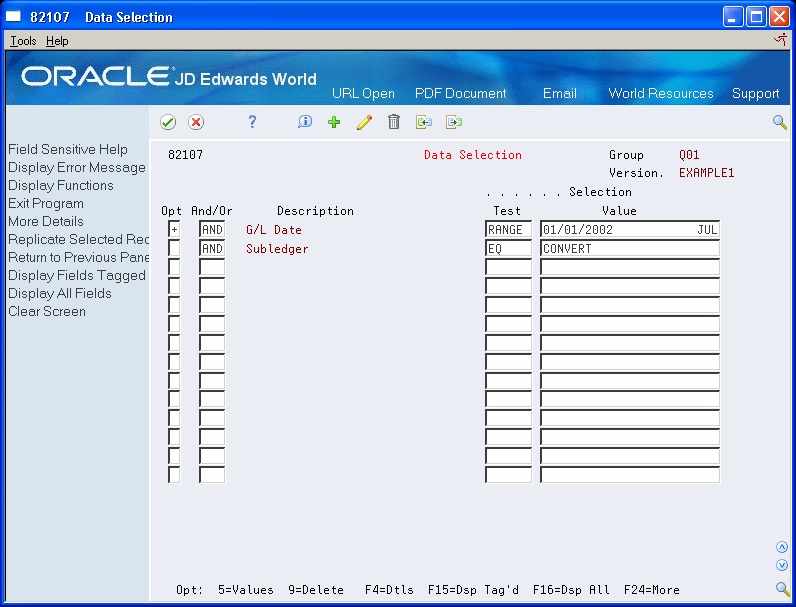Image resolution: width=796 pixels, height=607 pixels.
Task: Choose Display Fields Tagged
Action: pyautogui.click(x=77, y=275)
